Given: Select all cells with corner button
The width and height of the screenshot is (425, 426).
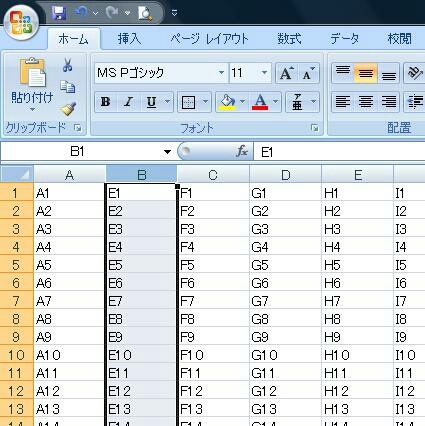Looking at the screenshot, I should [x=17, y=174].
